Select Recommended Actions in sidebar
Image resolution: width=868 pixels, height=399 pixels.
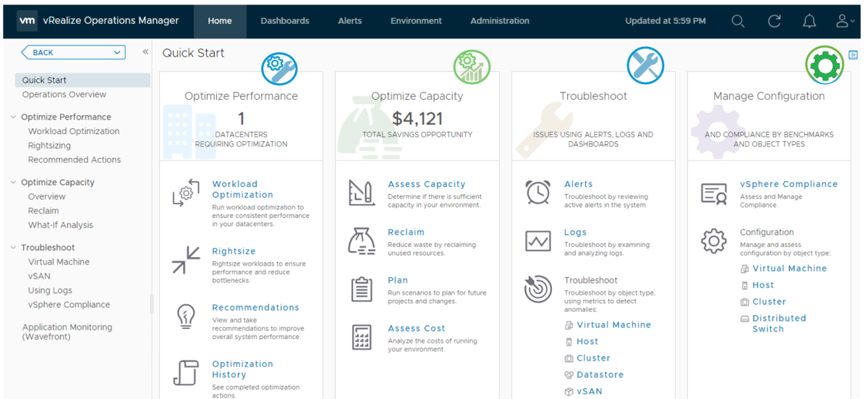(75, 159)
